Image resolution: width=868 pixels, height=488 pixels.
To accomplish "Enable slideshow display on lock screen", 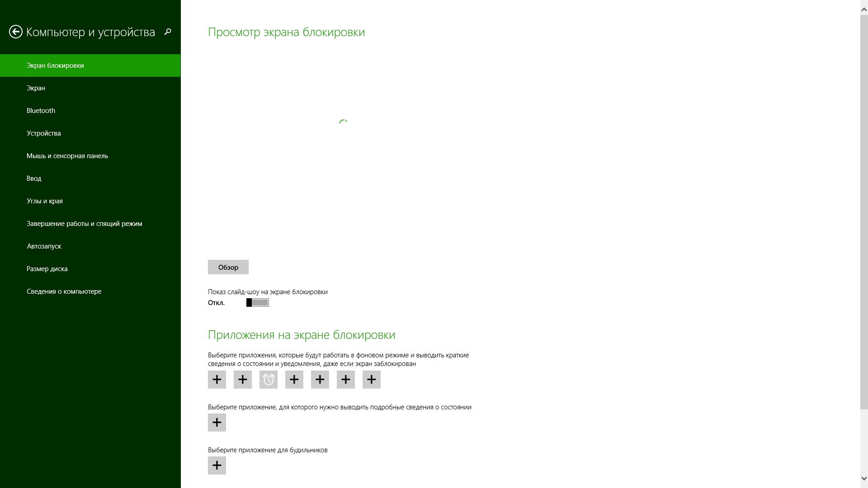I will click(258, 303).
